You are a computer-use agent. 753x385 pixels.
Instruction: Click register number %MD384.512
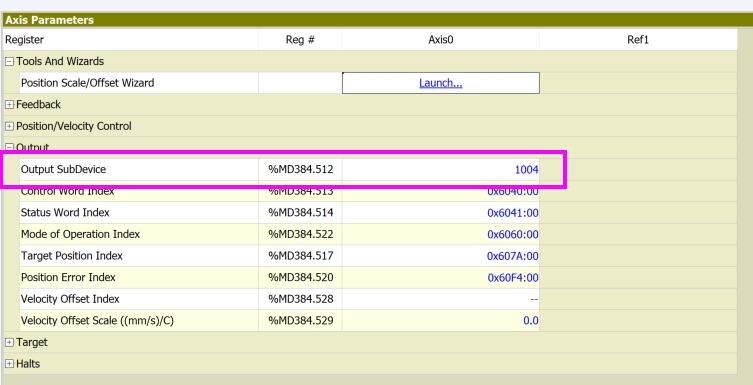pos(301,169)
